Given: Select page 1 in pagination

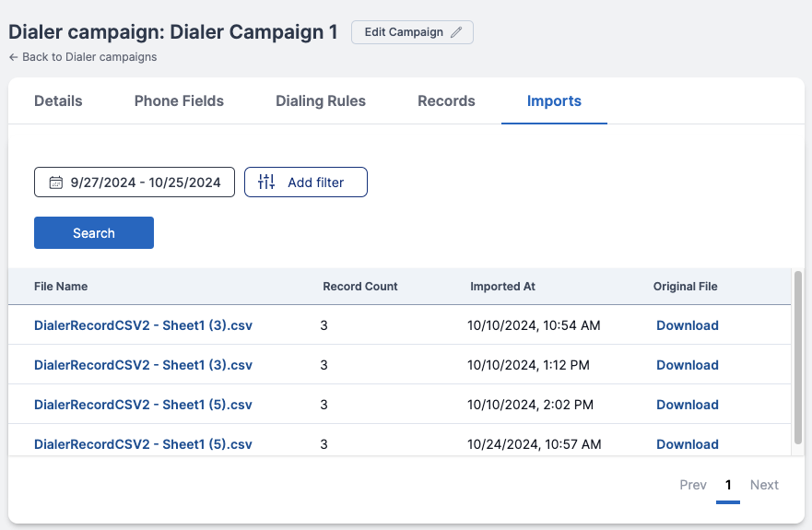Looking at the screenshot, I should (728, 485).
